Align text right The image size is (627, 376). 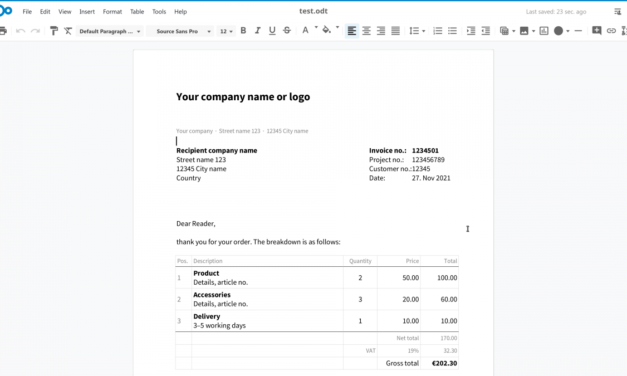[x=381, y=31]
